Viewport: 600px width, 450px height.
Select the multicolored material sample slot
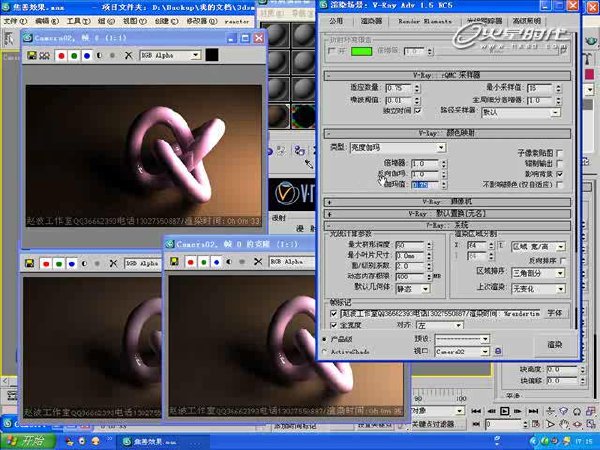[x=303, y=116]
